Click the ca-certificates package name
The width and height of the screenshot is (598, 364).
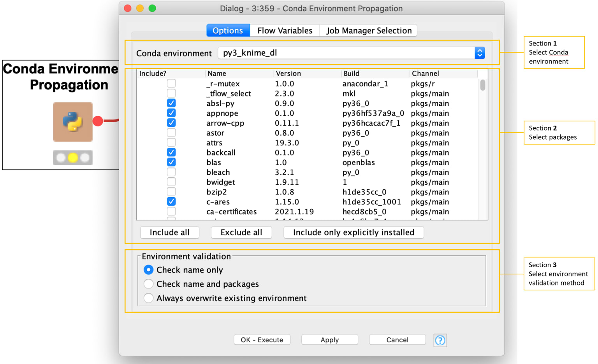[x=232, y=212]
